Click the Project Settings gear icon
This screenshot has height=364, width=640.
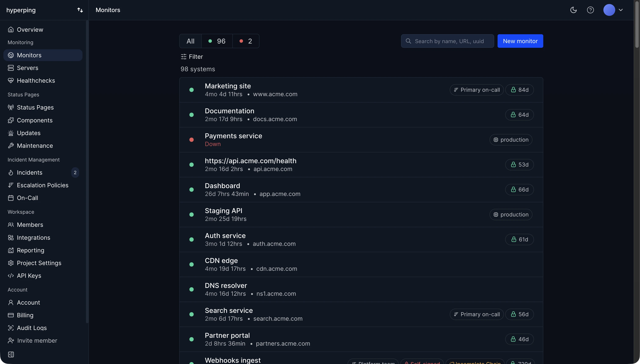click(x=11, y=263)
